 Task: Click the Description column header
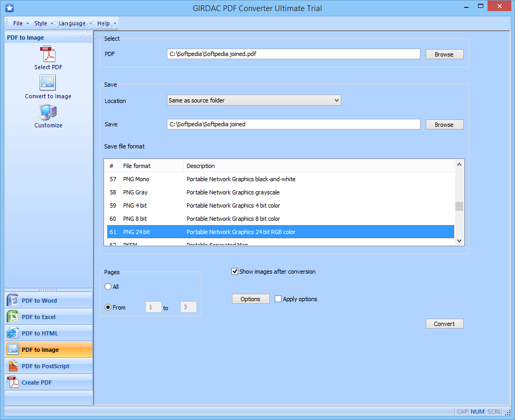(x=319, y=166)
